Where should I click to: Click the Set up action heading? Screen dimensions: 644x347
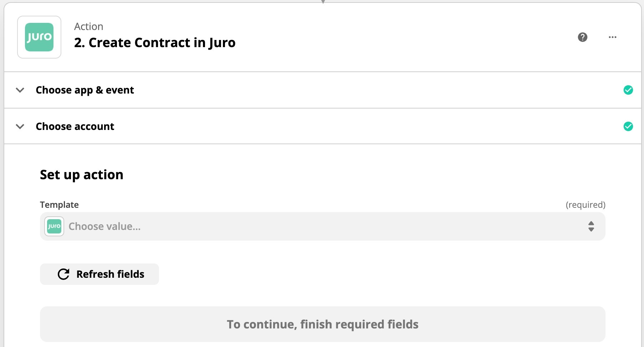82,175
